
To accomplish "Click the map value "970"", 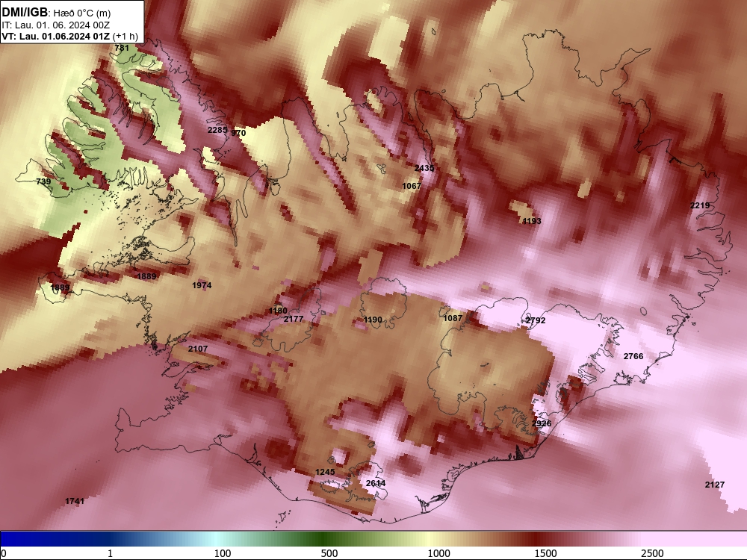I will tap(238, 133).
